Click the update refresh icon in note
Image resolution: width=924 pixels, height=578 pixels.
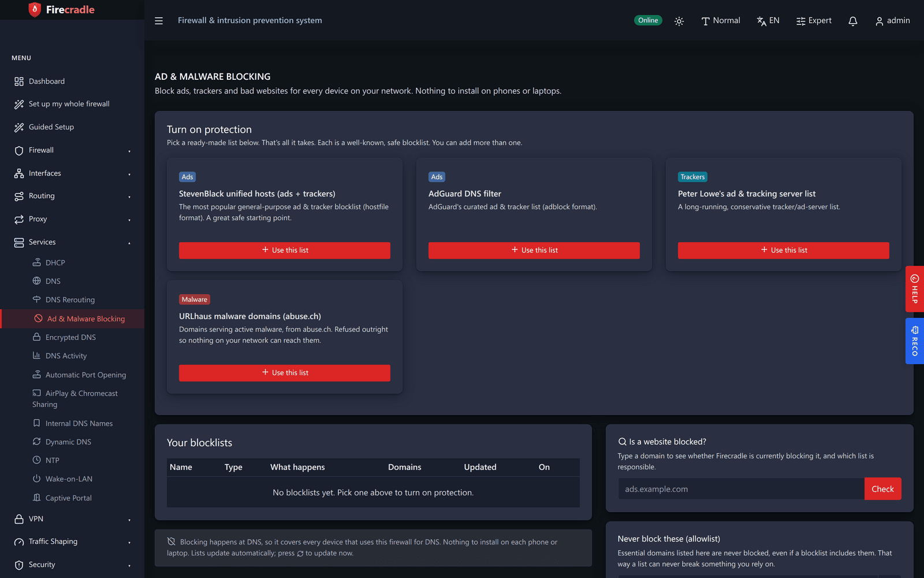coord(300,554)
